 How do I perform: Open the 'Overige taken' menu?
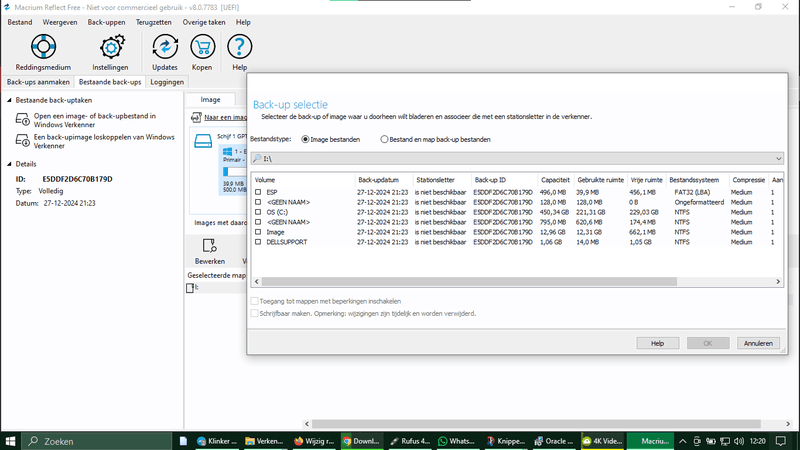pos(204,22)
